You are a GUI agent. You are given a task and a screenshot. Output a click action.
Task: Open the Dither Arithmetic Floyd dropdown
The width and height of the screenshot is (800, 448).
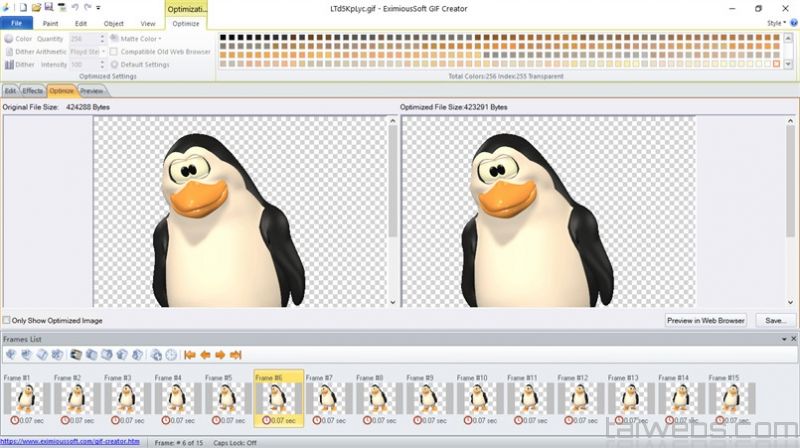point(103,51)
